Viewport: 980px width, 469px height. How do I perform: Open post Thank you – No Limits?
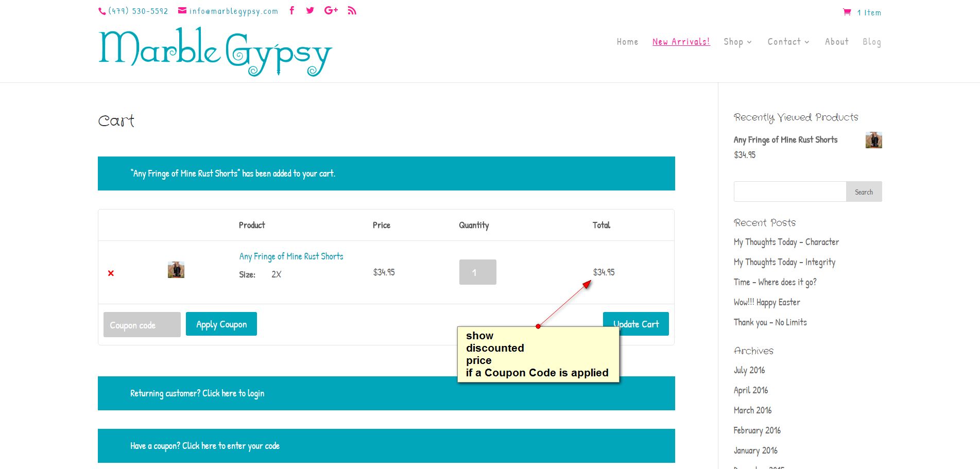(x=770, y=322)
